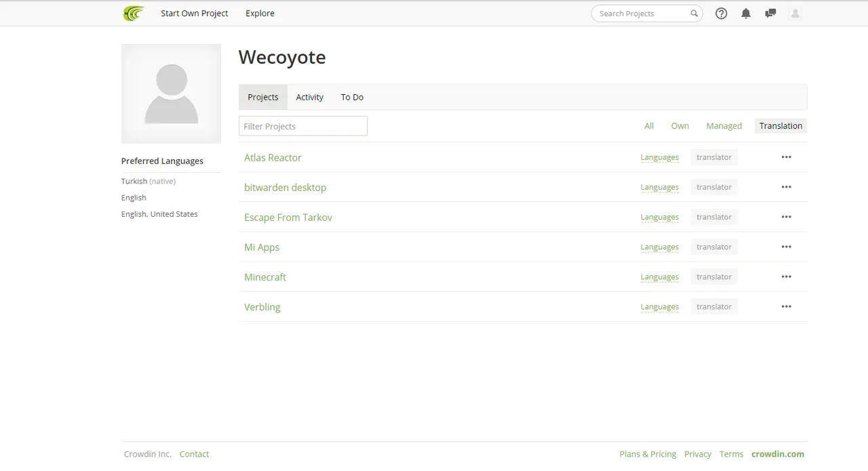868x471 pixels.
Task: Click translator badge for Escape From Tarkov
Action: (714, 217)
